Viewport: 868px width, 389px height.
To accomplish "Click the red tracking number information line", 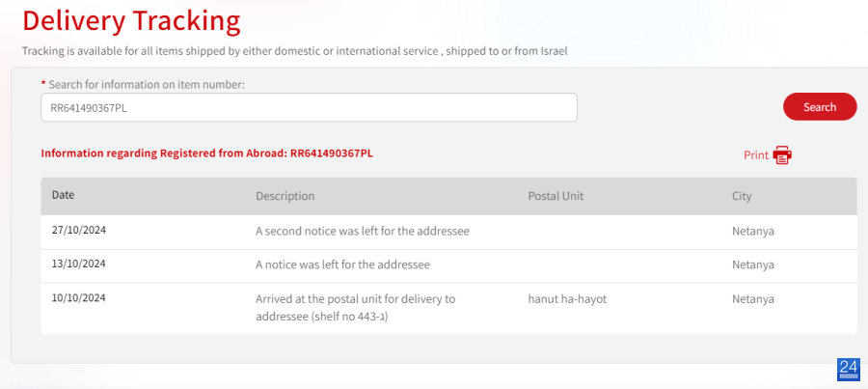I will 207,153.
